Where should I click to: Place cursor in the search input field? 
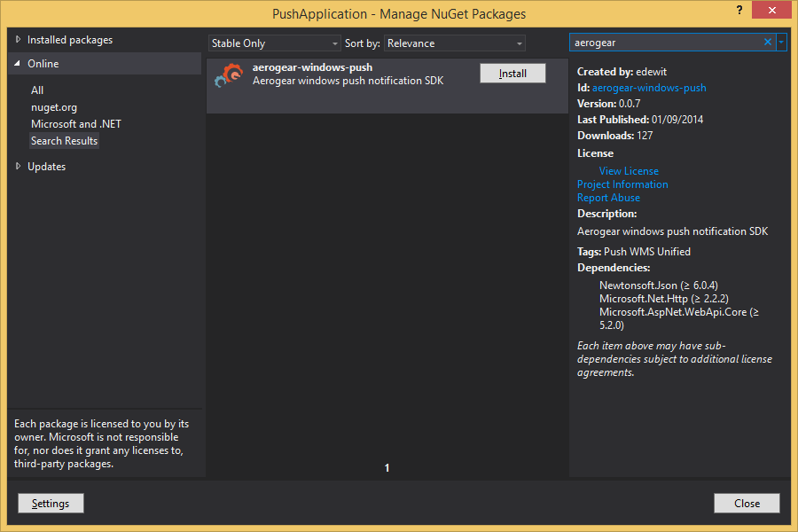(665, 42)
